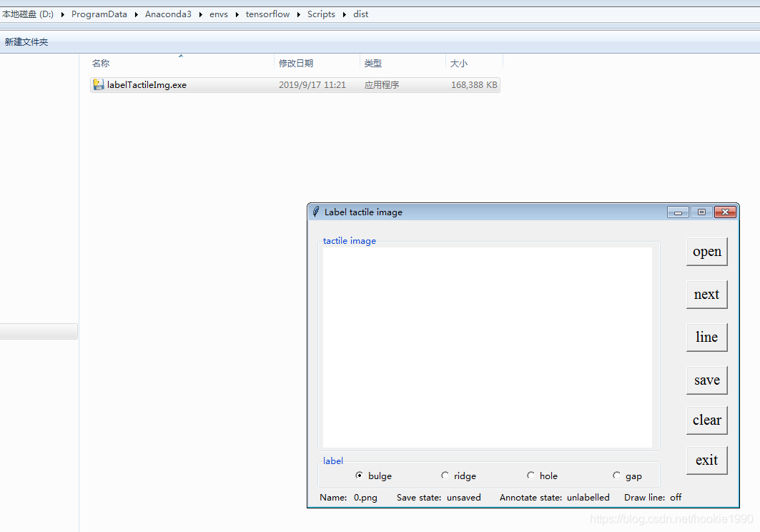The height and width of the screenshot is (532, 760).
Task: Click the clear button
Action: (x=706, y=420)
